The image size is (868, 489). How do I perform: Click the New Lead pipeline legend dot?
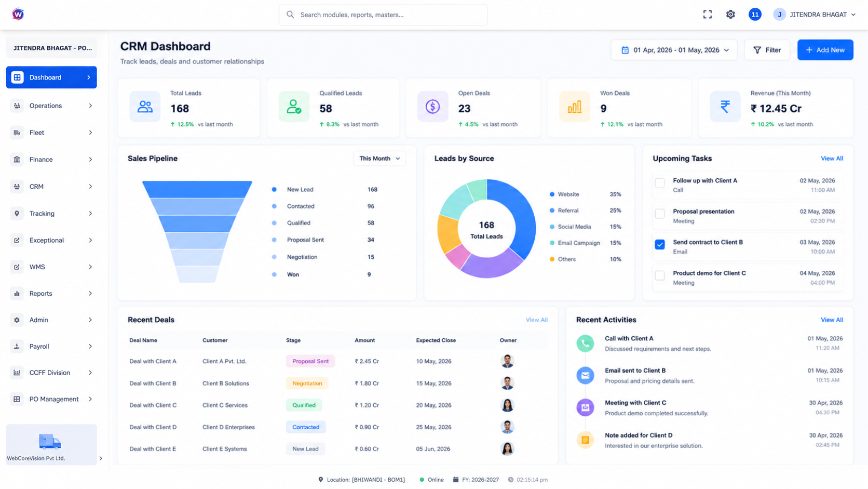click(274, 190)
